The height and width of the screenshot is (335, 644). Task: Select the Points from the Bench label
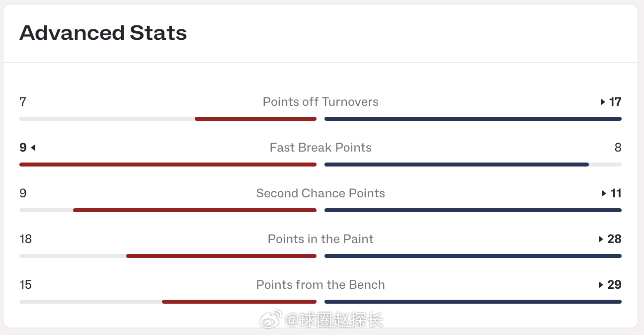point(321,285)
